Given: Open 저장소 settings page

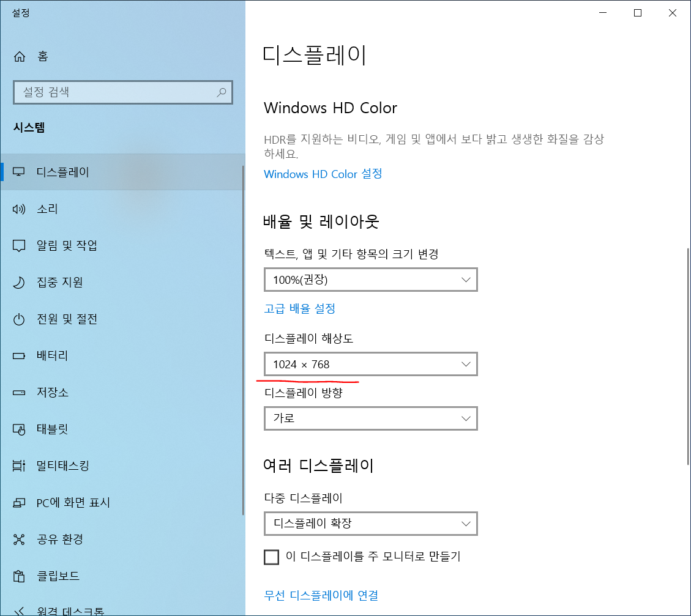Looking at the screenshot, I should point(122,392).
